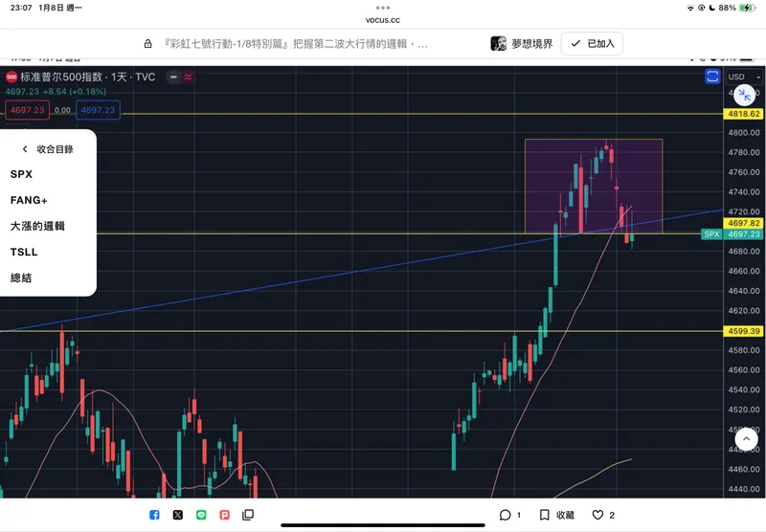
Task: Click 标准普尔500指数 chart title
Action: 87,77
